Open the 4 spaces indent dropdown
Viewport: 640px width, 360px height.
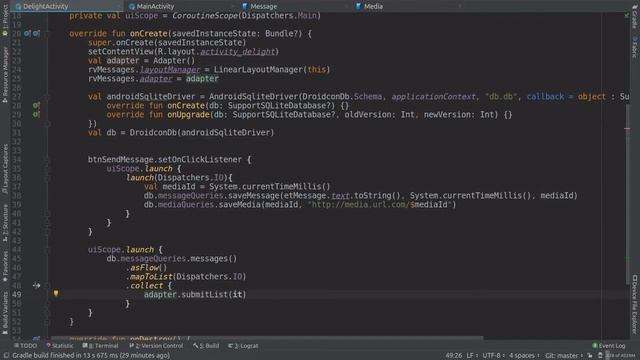pyautogui.click(x=524, y=356)
